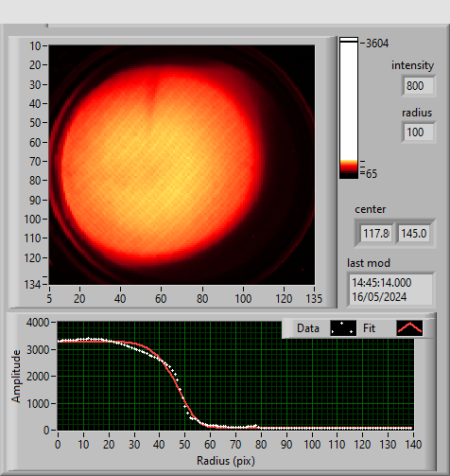Click the intensity field showing 800
450x476 pixels.
pos(419,85)
